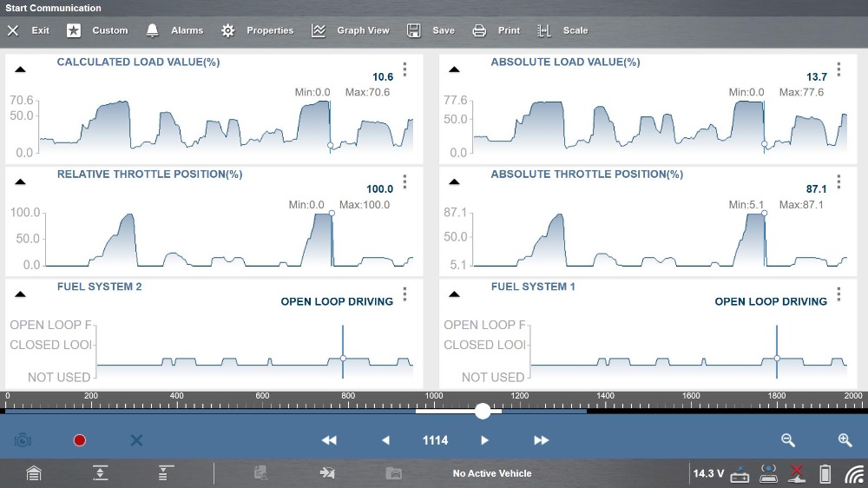Collapse the Calculated Load Value graph
This screenshot has height=488, width=868.
[20, 69]
